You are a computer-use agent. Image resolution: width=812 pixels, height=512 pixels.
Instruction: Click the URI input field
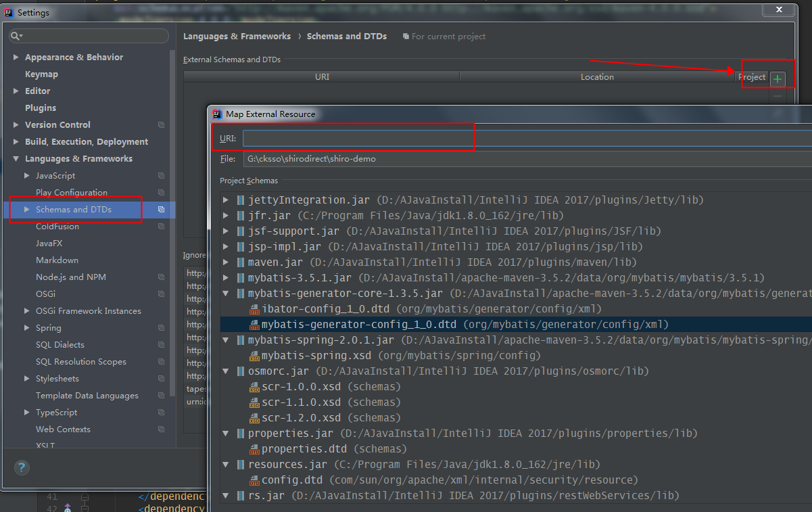(527, 139)
